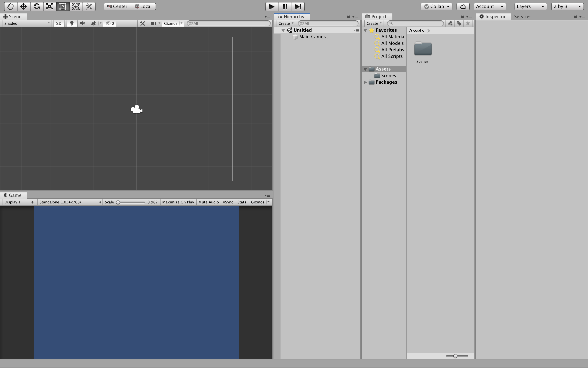Open the Layers dropdown
This screenshot has height=368, width=588.
[531, 6]
